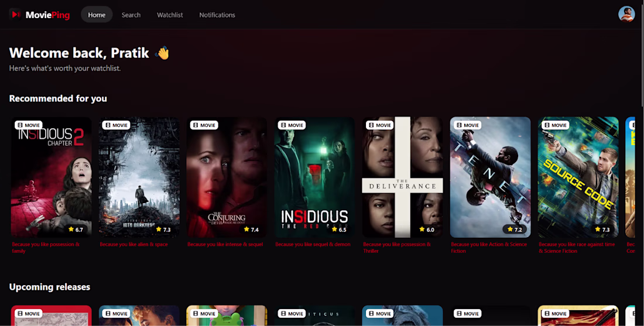The width and height of the screenshot is (644, 326).
Task: Open the upcoming release with green cartoon character
Action: pyautogui.click(x=227, y=315)
